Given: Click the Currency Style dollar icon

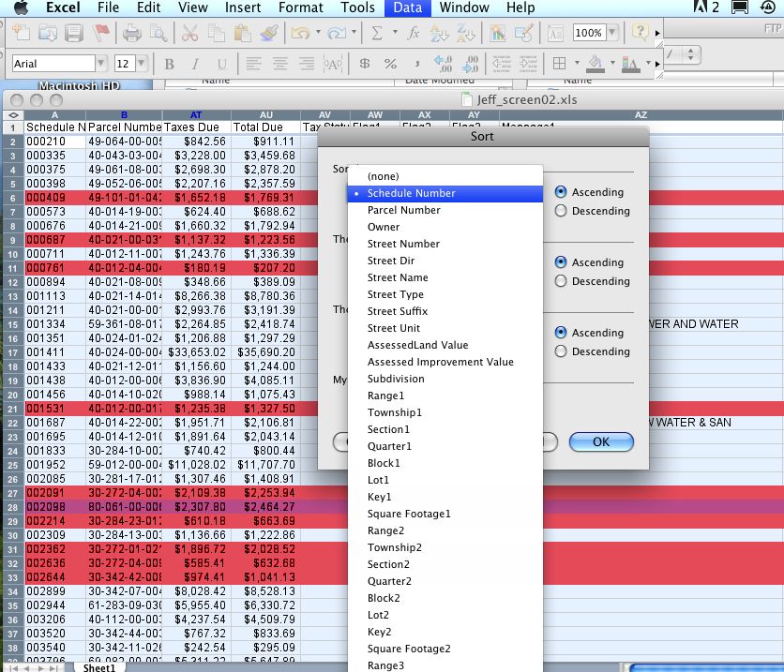Looking at the screenshot, I should [365, 64].
